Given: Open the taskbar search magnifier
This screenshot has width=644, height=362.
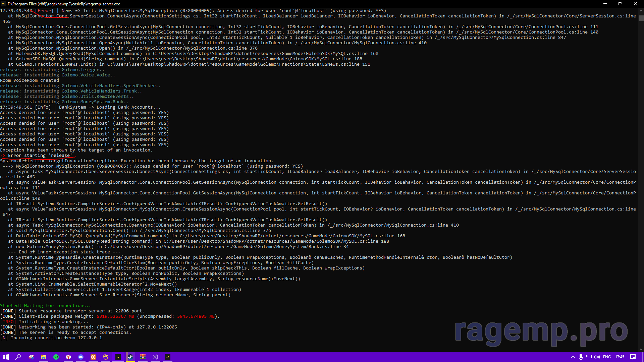Looking at the screenshot, I should tap(18, 357).
